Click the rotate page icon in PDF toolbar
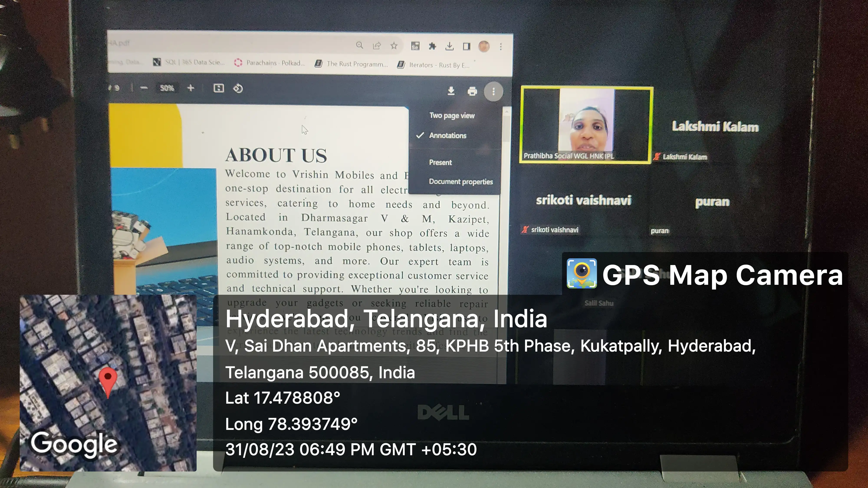This screenshot has height=488, width=868. [238, 88]
